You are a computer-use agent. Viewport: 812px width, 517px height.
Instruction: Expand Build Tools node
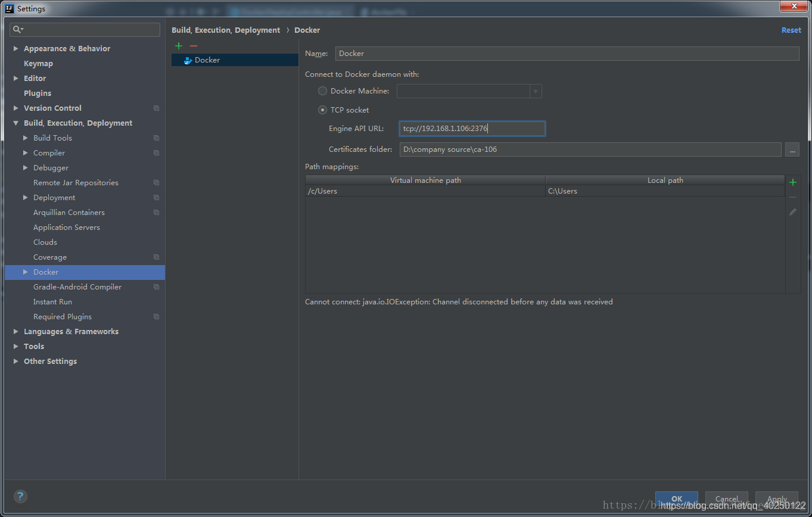(26, 138)
